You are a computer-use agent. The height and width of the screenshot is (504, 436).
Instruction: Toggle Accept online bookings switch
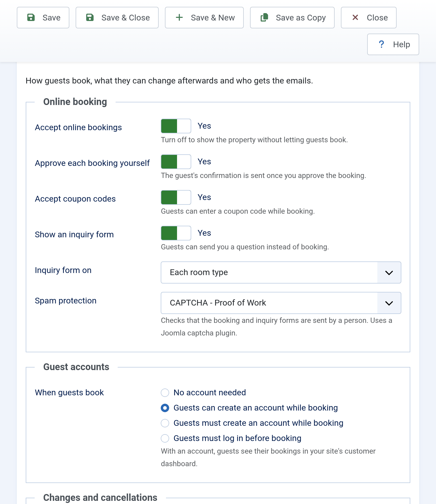pyautogui.click(x=176, y=126)
